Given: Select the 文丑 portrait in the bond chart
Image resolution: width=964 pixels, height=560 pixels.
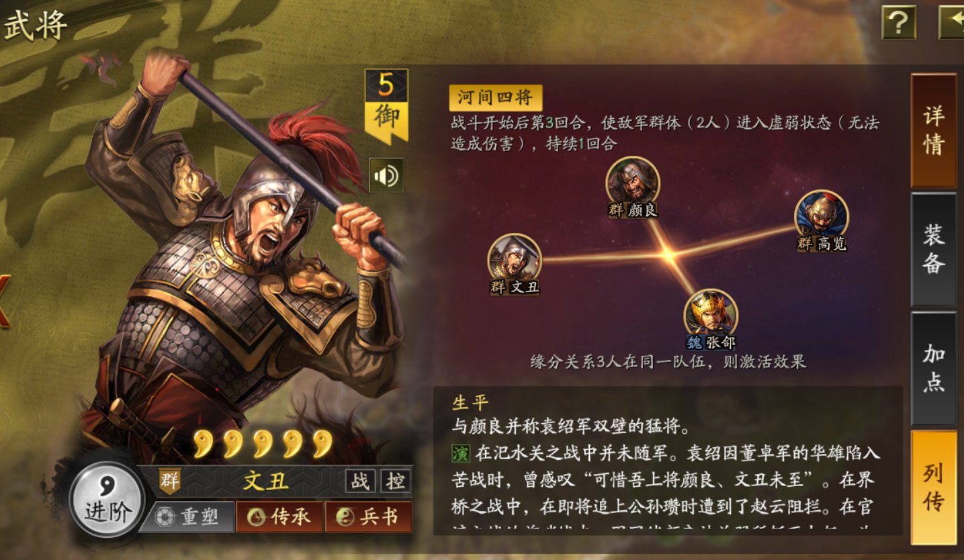Looking at the screenshot, I should tap(515, 259).
